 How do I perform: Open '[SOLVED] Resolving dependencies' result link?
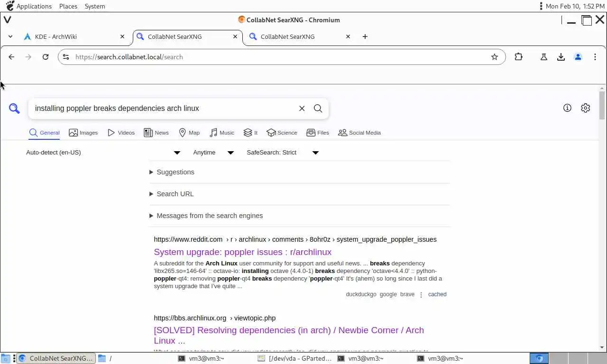click(289, 336)
